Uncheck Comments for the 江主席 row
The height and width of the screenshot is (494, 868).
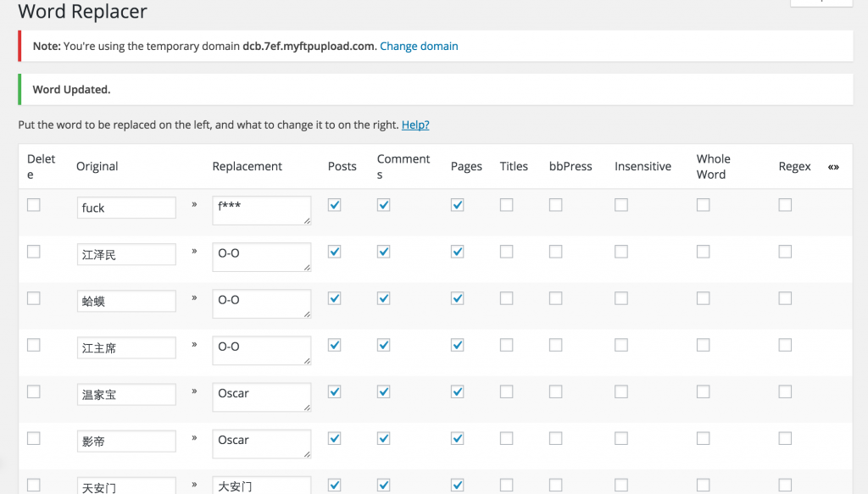tap(384, 345)
